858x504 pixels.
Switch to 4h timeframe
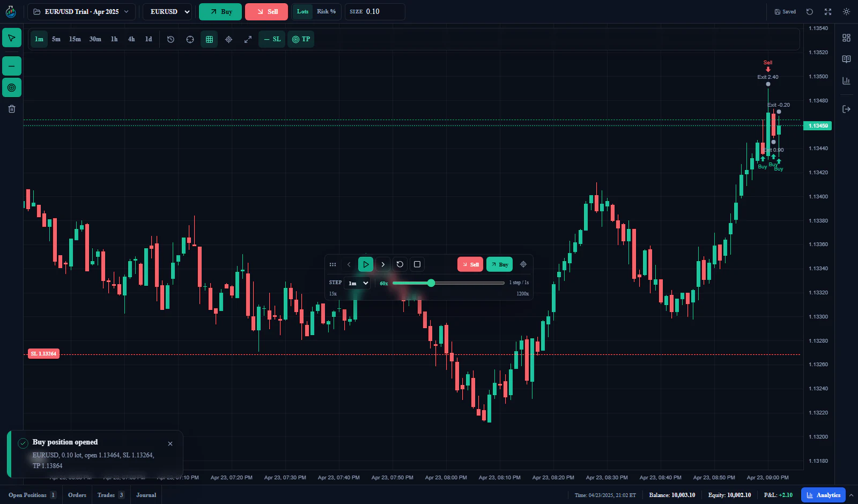(x=131, y=39)
